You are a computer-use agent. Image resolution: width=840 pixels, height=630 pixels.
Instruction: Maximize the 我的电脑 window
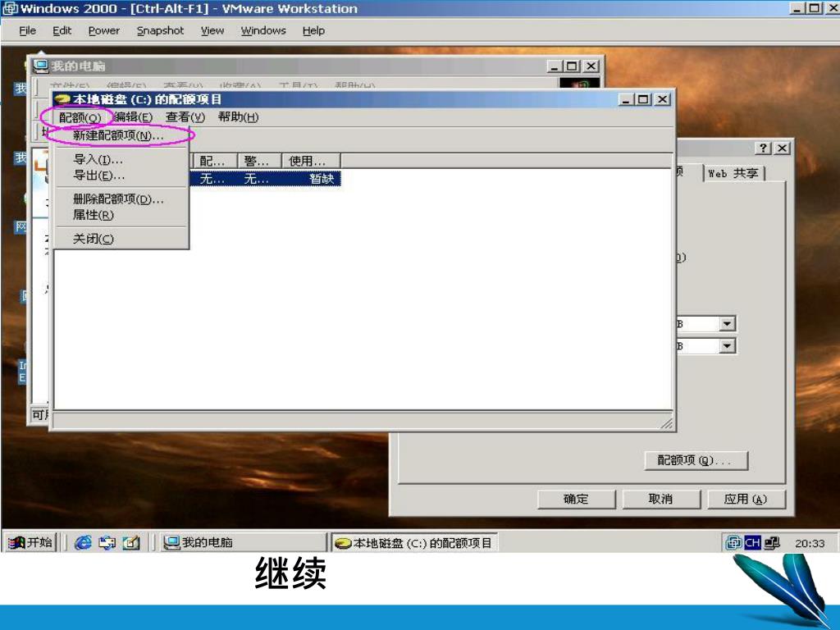click(572, 66)
